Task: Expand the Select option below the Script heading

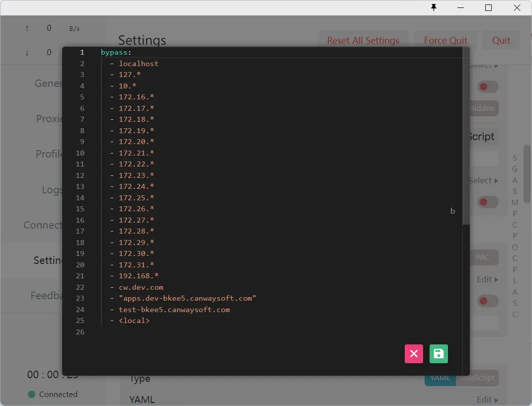Action: 484,180
